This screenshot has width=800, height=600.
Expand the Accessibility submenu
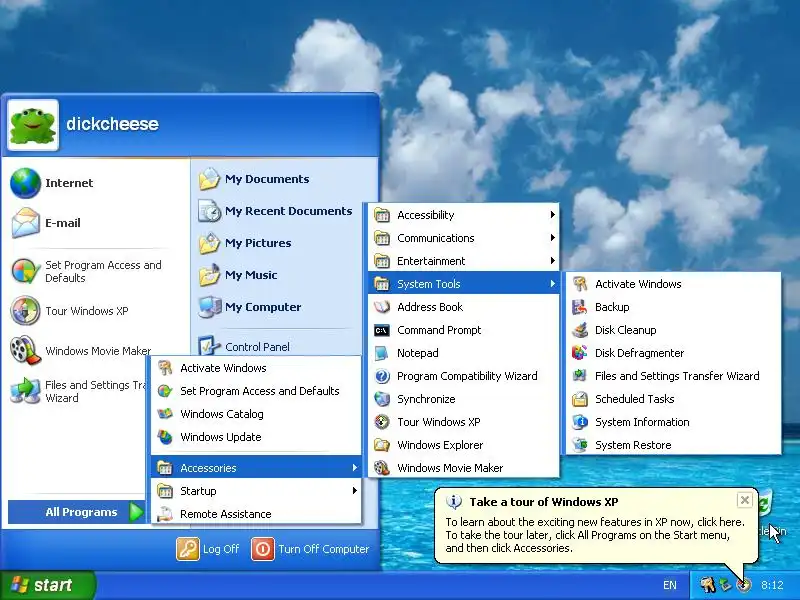(x=463, y=215)
